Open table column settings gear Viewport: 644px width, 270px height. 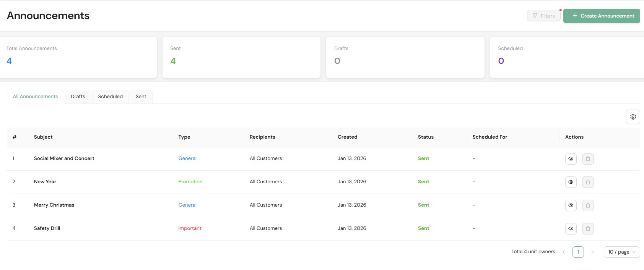coord(633,117)
